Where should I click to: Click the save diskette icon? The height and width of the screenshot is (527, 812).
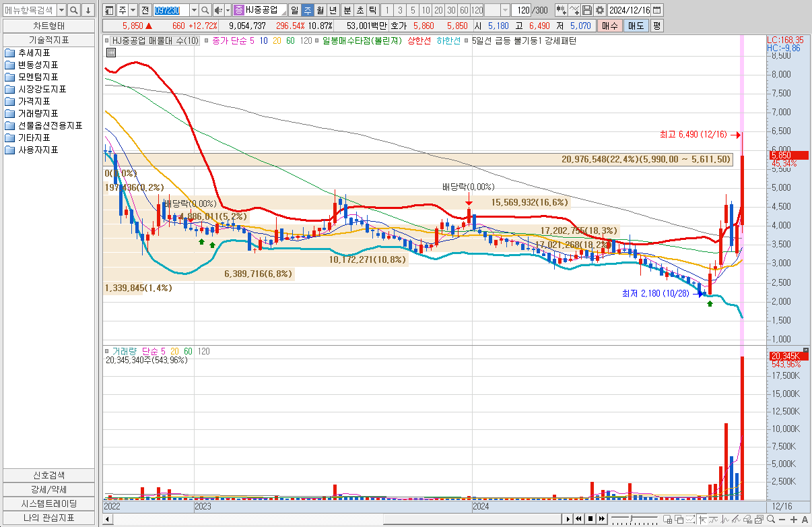tap(587, 10)
